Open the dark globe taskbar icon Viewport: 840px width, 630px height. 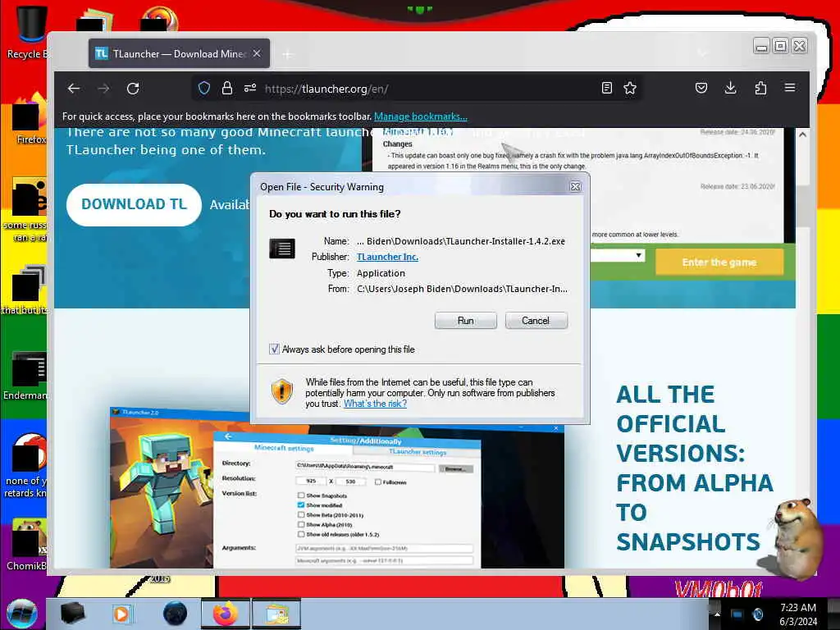(175, 614)
